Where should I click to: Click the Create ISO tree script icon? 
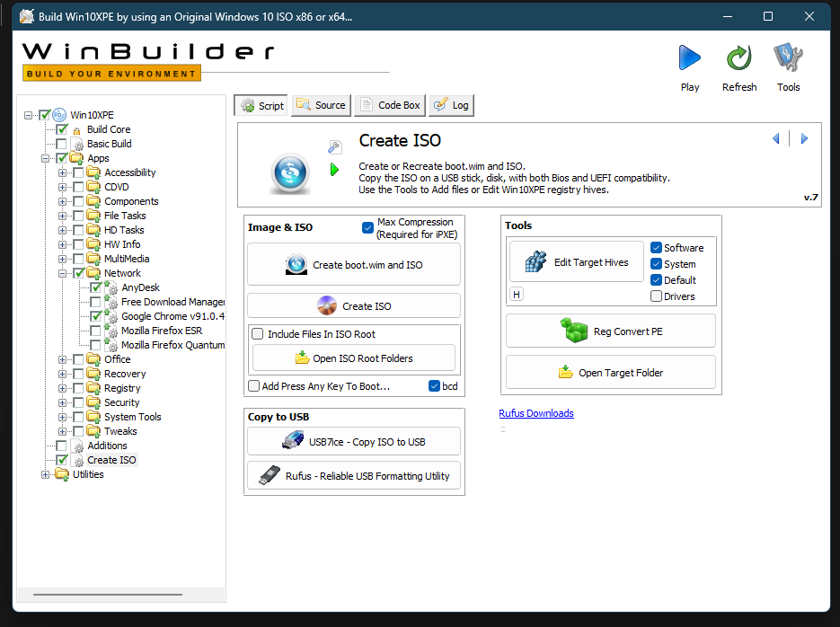(x=78, y=461)
